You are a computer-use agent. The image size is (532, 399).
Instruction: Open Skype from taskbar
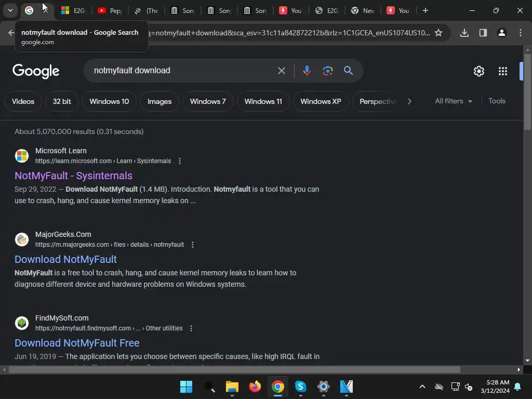301,387
